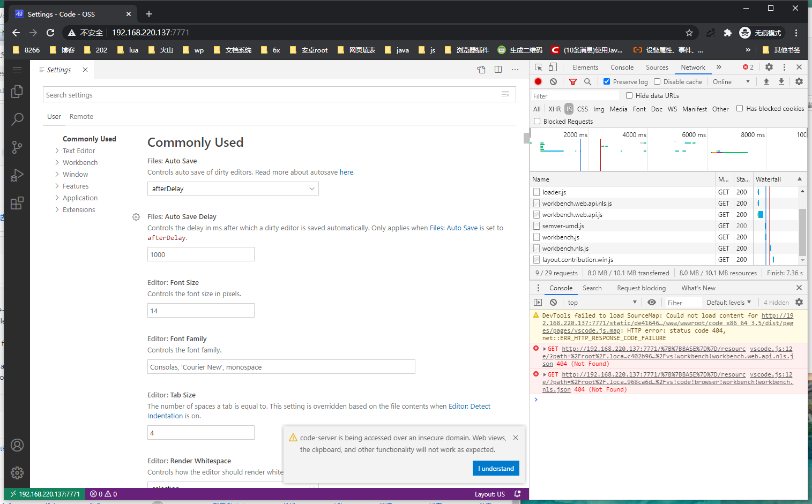Click the gear beside Files: Auto Save Delay
Image resolution: width=812 pixels, height=504 pixels.
pyautogui.click(x=136, y=217)
